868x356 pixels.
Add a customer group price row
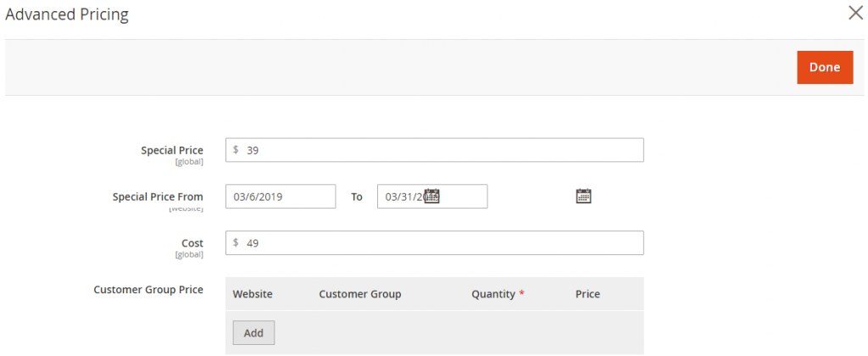coord(253,333)
